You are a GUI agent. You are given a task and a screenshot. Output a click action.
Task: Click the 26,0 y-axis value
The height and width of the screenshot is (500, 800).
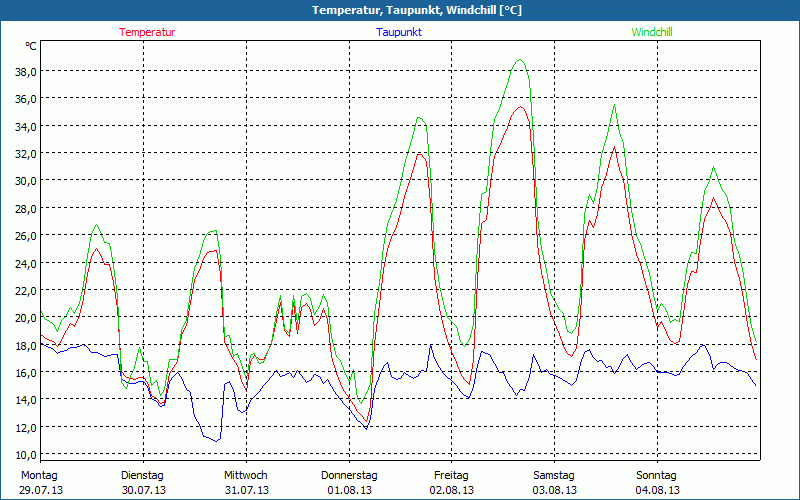(26, 236)
